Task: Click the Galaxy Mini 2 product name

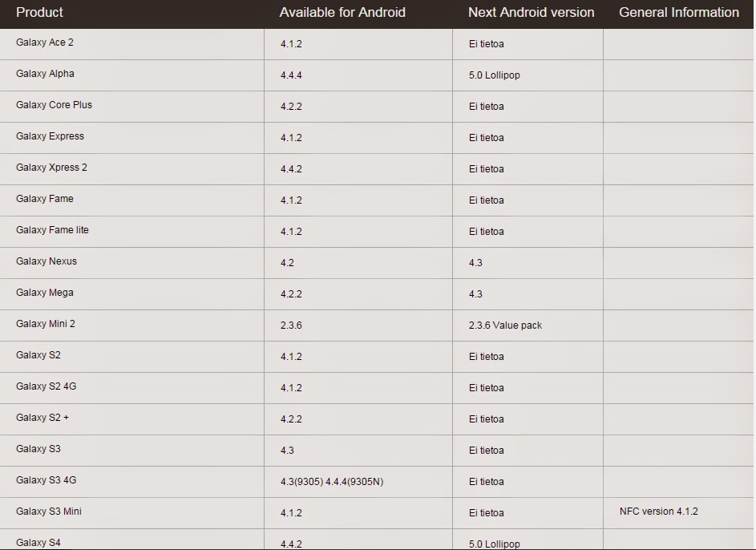Action: pyautogui.click(x=46, y=324)
